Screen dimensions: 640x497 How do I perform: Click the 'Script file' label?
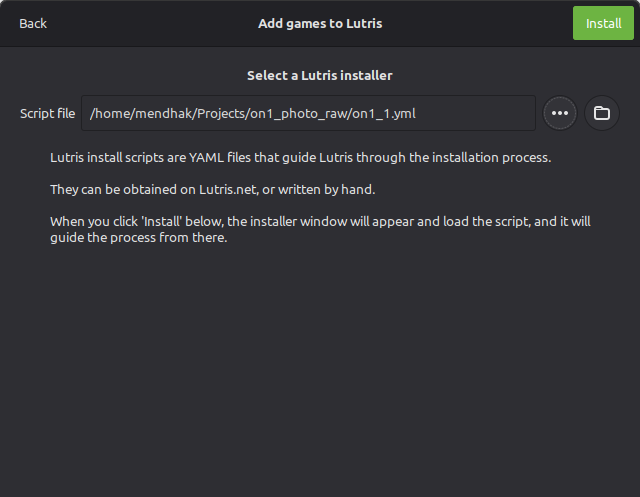tap(47, 113)
